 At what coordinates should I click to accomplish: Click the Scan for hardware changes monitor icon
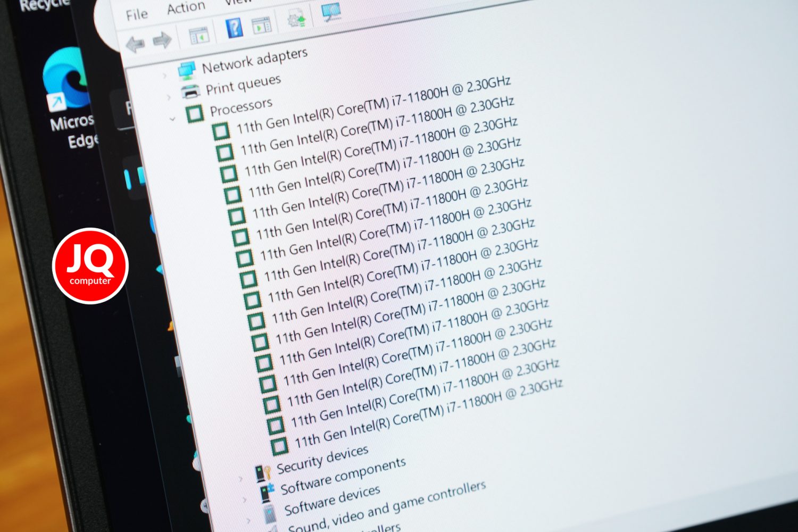pos(331,13)
